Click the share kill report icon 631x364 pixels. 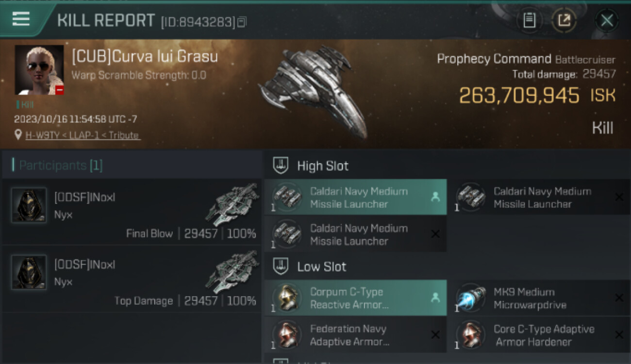pyautogui.click(x=564, y=20)
